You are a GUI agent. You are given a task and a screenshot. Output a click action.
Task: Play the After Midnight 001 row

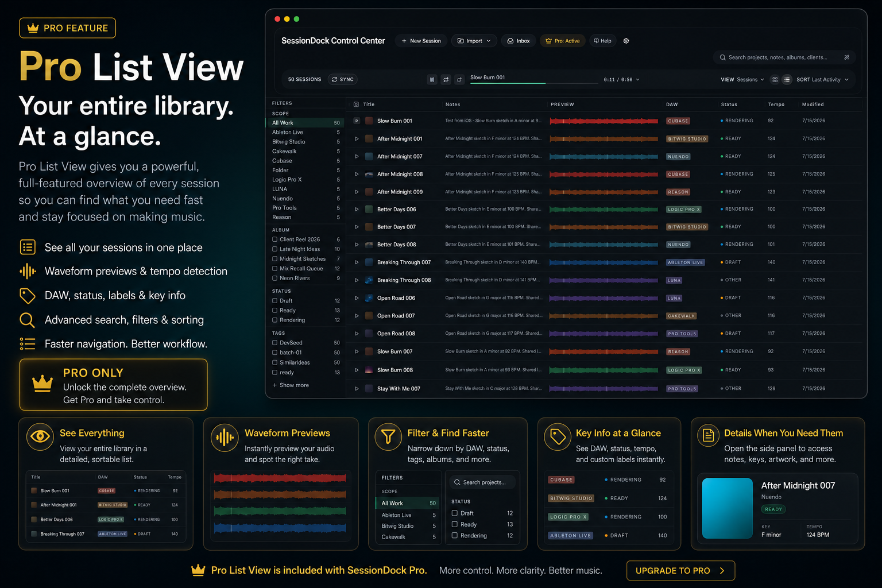tap(357, 138)
